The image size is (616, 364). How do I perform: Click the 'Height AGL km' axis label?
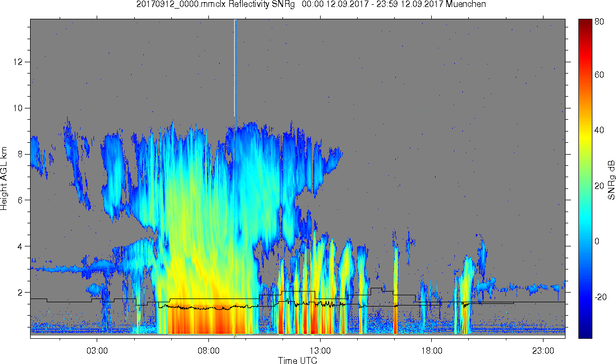click(x=4, y=179)
